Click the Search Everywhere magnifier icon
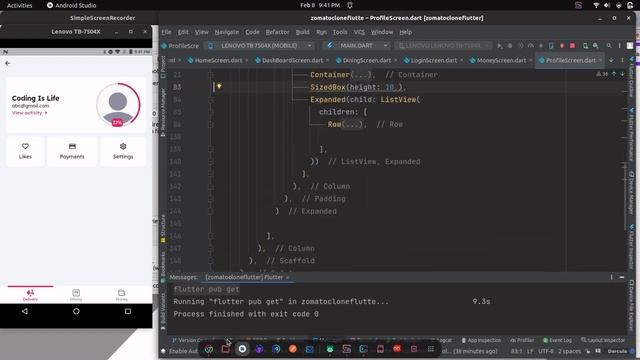640x360 pixels. [x=609, y=46]
